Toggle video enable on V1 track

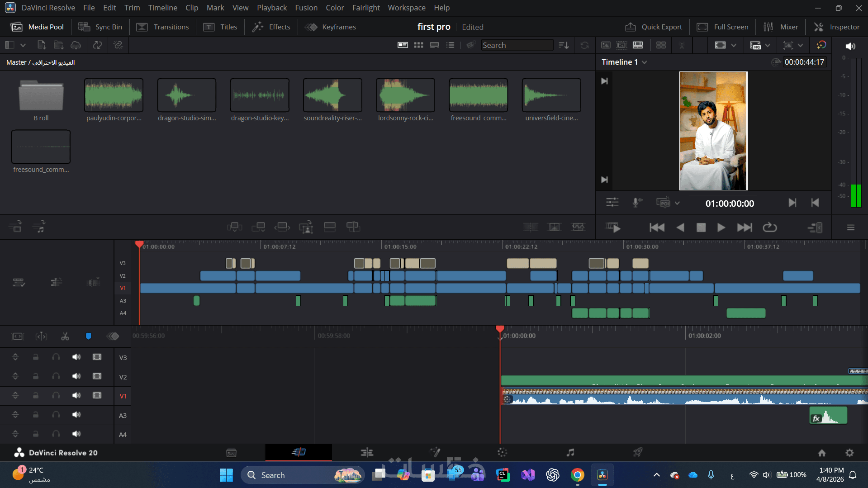tap(97, 396)
